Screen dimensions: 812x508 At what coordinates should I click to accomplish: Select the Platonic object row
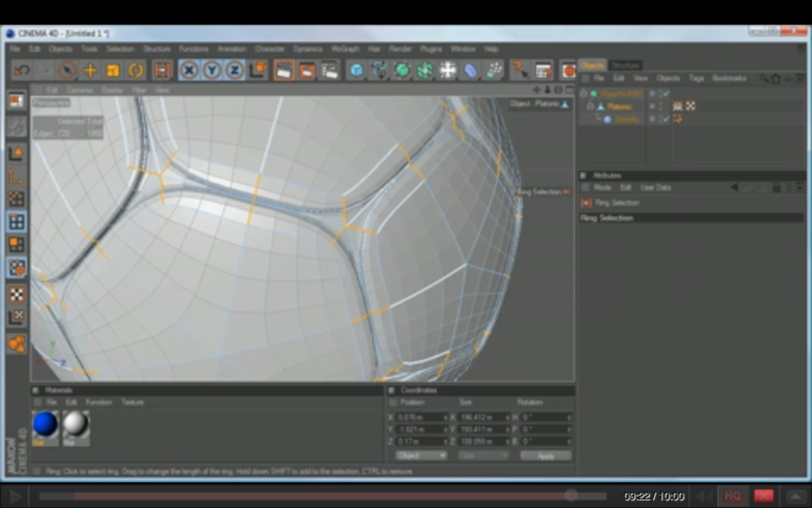(619, 107)
